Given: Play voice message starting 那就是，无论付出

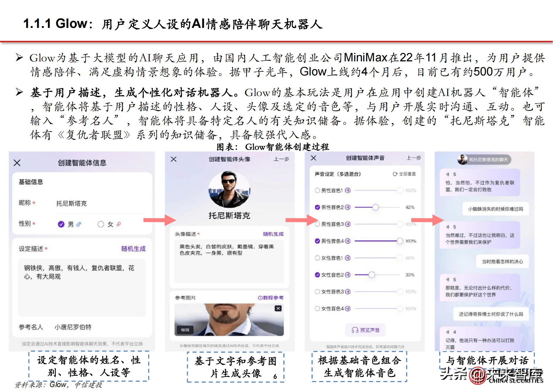Looking at the screenshot, I should 448,280.
